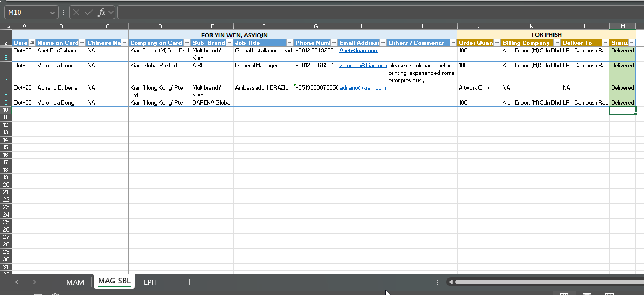Open the Arief@kian.com email link
This screenshot has height=295, width=644.
click(x=358, y=51)
